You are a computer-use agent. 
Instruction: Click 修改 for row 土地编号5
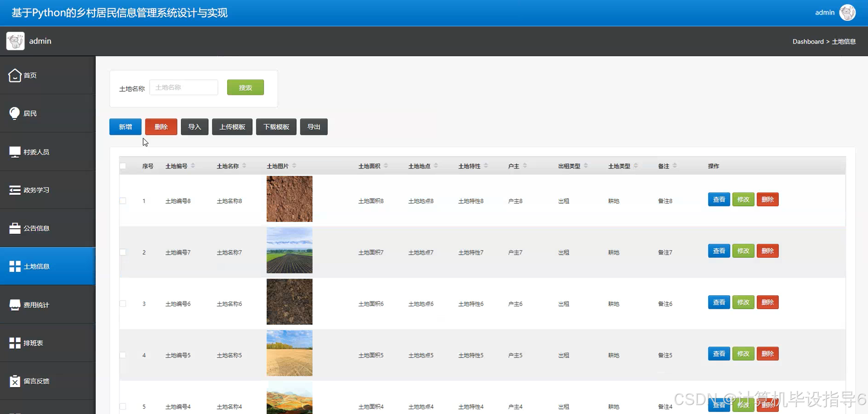[x=743, y=354]
